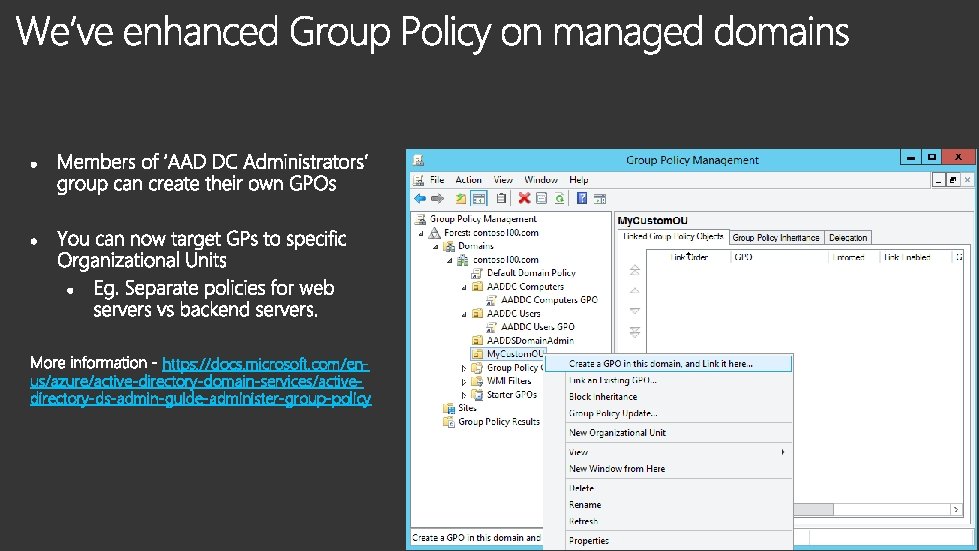
Task: Click the AADDC Users GPO link icon
Action: click(x=491, y=327)
